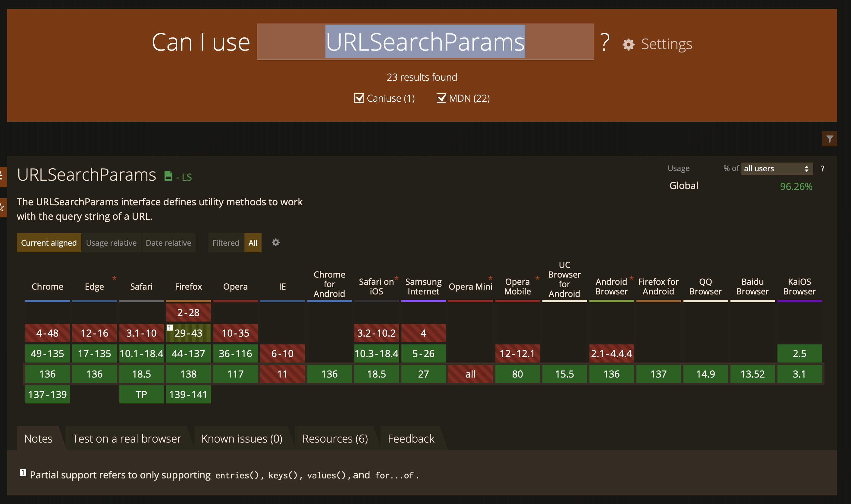Uncheck the Caniuse (1) checkbox
The image size is (851, 504).
359,98
